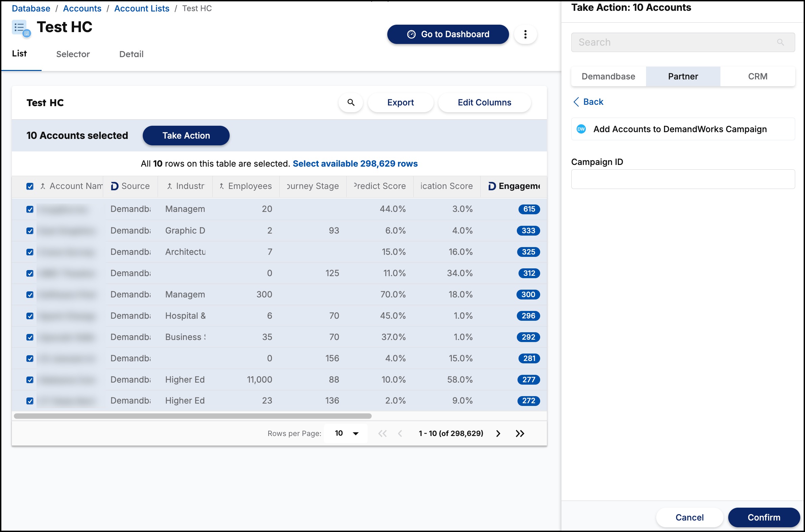This screenshot has height=532, width=805.
Task: Sort by the Predict Score column header
Action: [380, 186]
